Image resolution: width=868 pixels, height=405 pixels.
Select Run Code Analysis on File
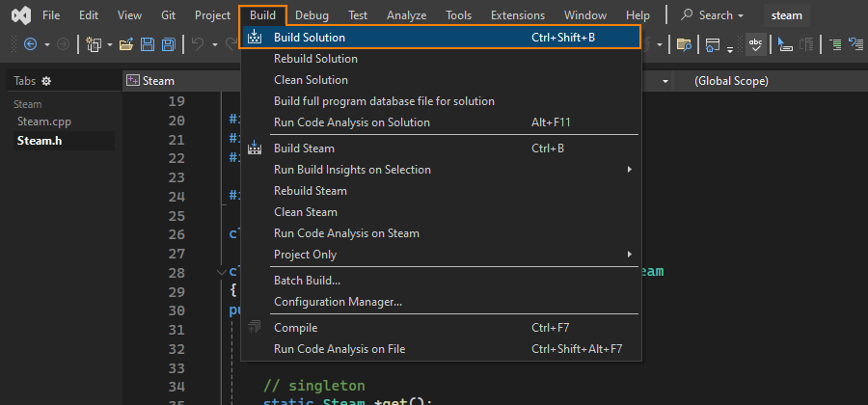(x=441, y=349)
